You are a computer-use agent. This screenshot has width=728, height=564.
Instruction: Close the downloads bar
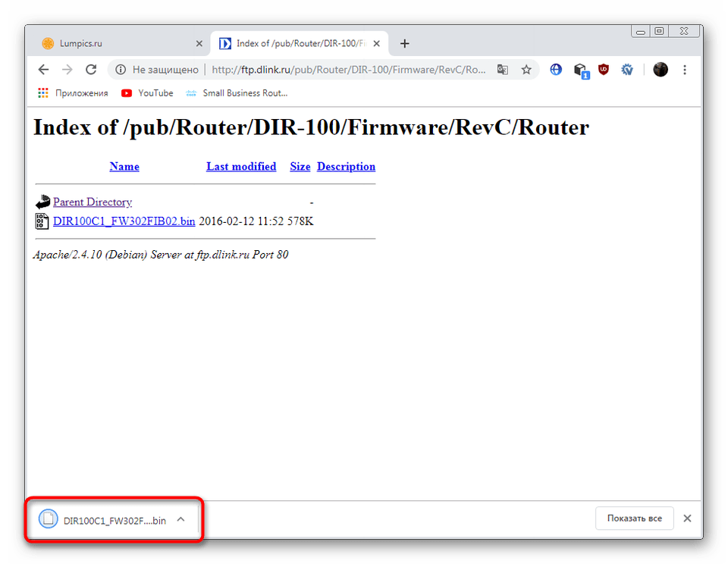(687, 519)
